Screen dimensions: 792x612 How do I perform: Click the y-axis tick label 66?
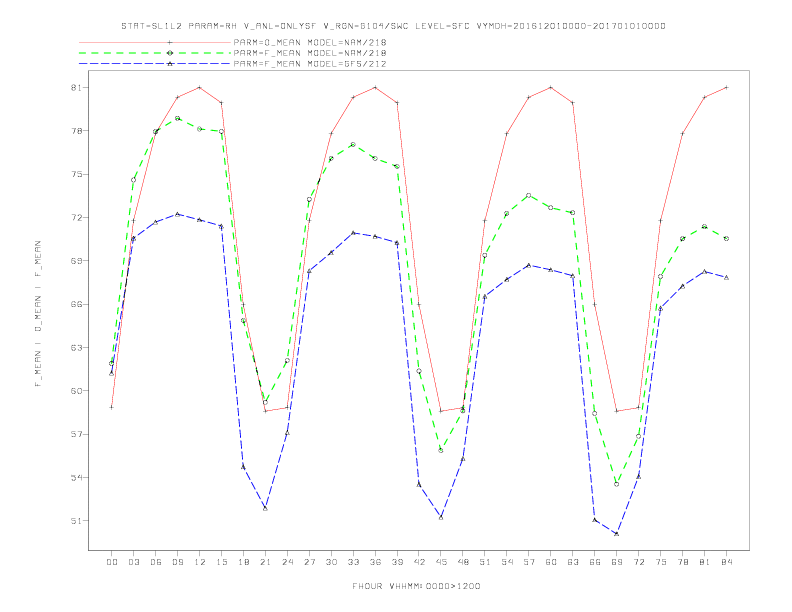[x=76, y=304]
